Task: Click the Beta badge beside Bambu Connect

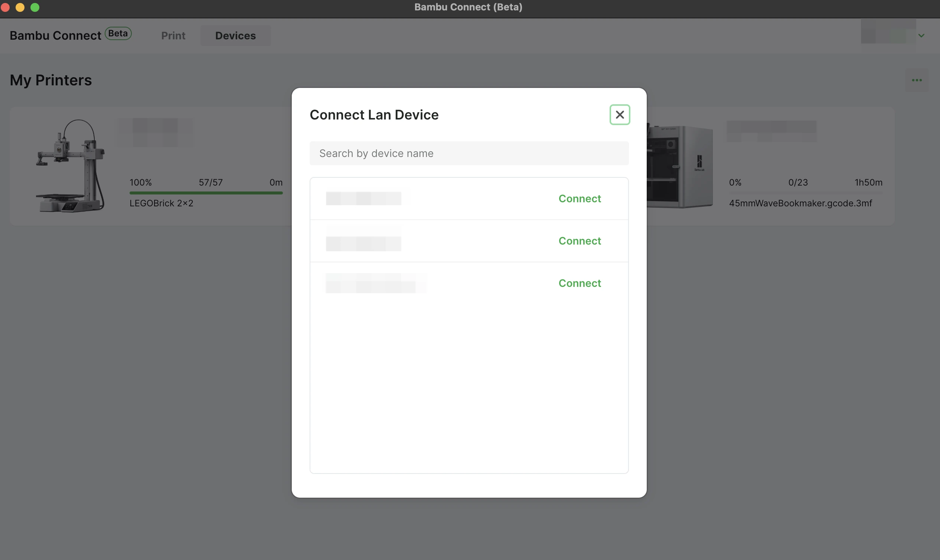Action: click(118, 33)
